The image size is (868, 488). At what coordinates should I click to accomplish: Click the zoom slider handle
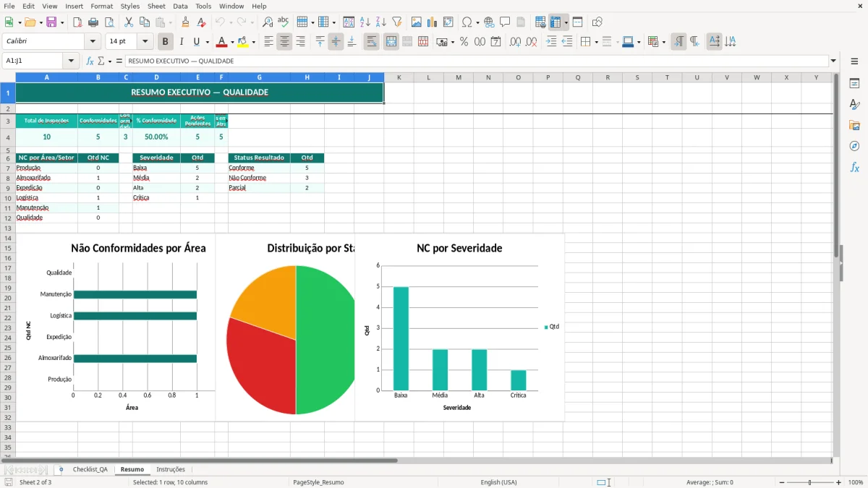tap(809, 482)
